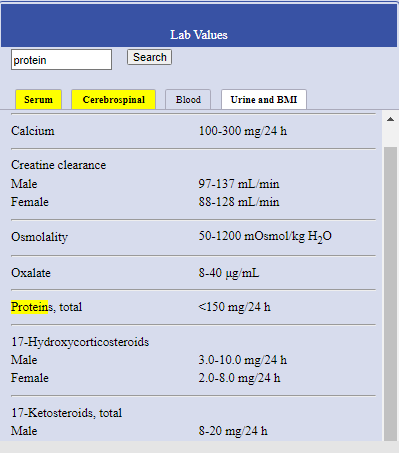Click the value 88-128 mL/min
This screenshot has width=399, height=453.
pos(239,202)
